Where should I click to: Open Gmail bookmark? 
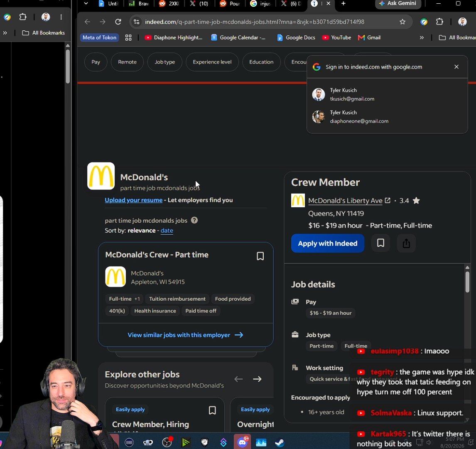tap(369, 38)
